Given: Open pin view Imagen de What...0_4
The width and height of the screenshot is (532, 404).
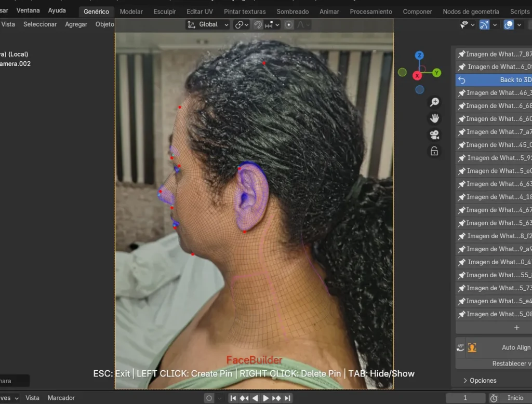Looking at the screenshot, I should [x=494, y=262].
